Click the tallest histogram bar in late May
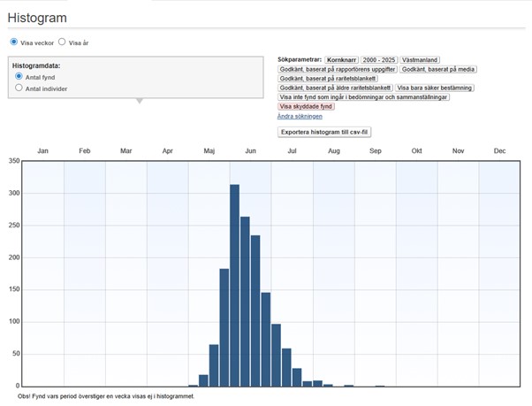 click(x=235, y=285)
